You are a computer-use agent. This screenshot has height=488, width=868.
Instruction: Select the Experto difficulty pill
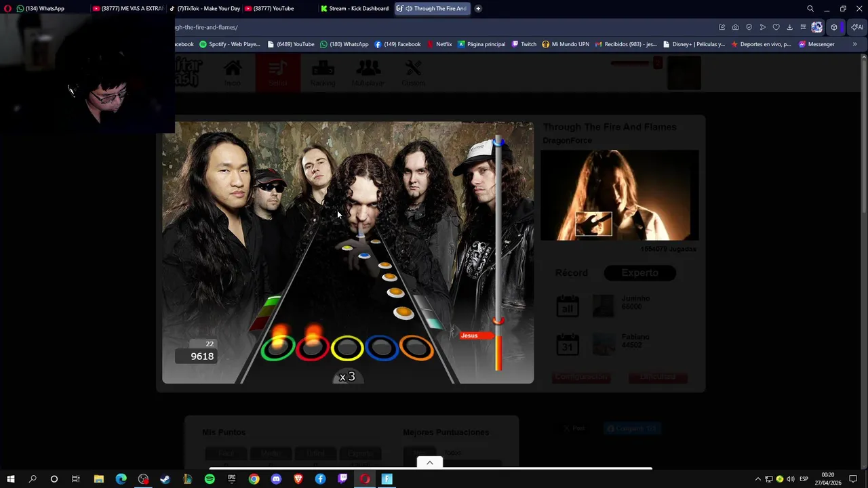click(x=640, y=272)
